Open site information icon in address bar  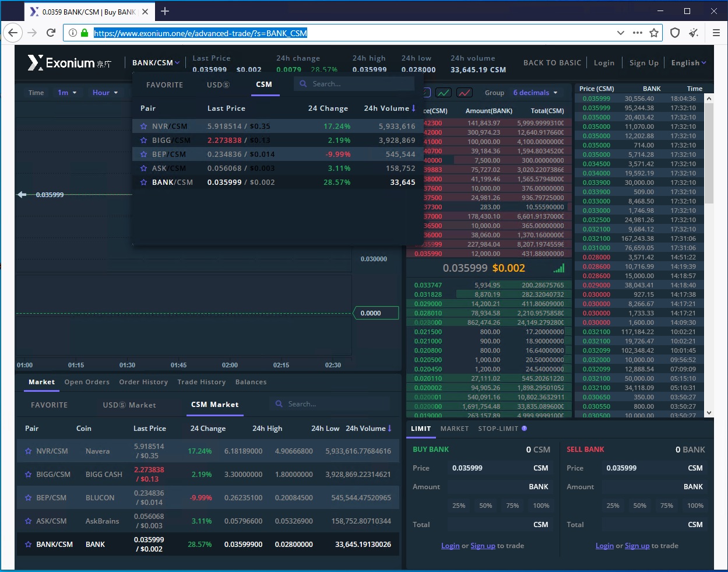(73, 33)
